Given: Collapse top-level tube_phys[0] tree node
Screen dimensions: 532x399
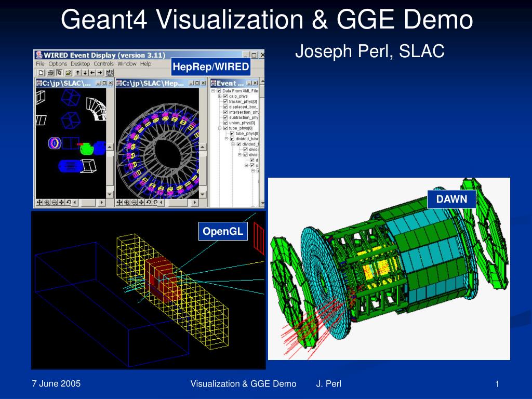Looking at the screenshot, I should pyautogui.click(x=220, y=128).
